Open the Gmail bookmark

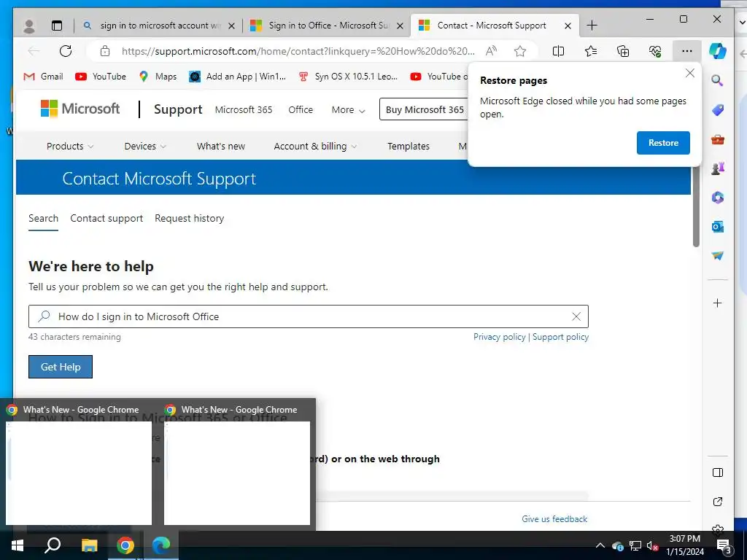click(43, 77)
